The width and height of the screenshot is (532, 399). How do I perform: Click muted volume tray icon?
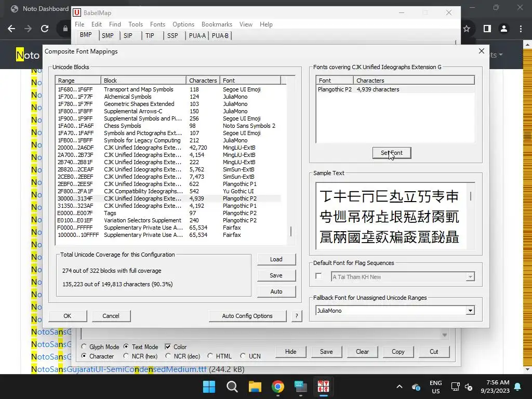469,387
